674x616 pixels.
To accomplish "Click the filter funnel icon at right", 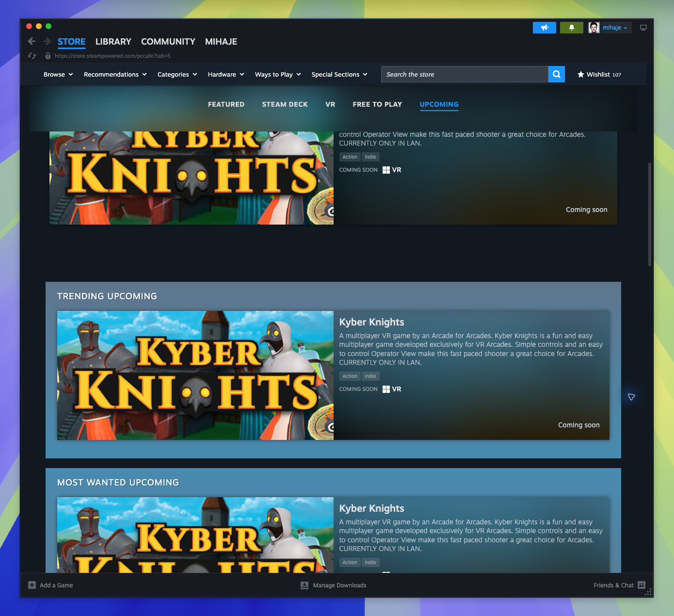I will pos(631,397).
